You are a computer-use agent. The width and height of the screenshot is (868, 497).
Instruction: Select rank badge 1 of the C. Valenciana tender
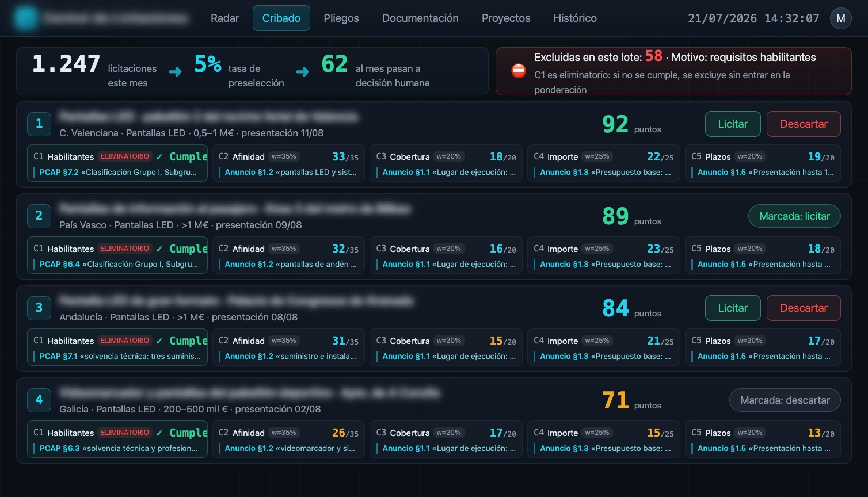click(39, 123)
